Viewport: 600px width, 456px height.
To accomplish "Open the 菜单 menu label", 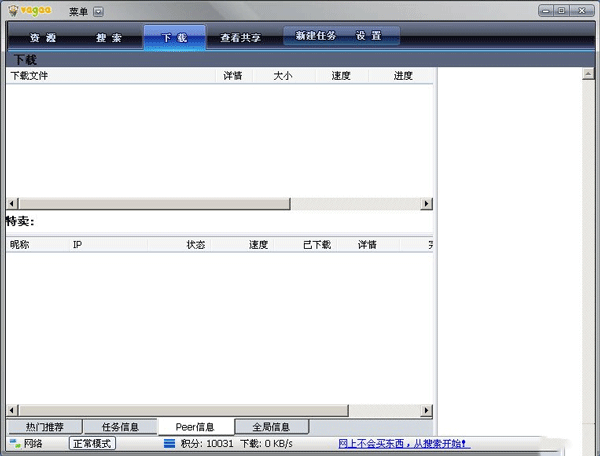I will point(78,12).
